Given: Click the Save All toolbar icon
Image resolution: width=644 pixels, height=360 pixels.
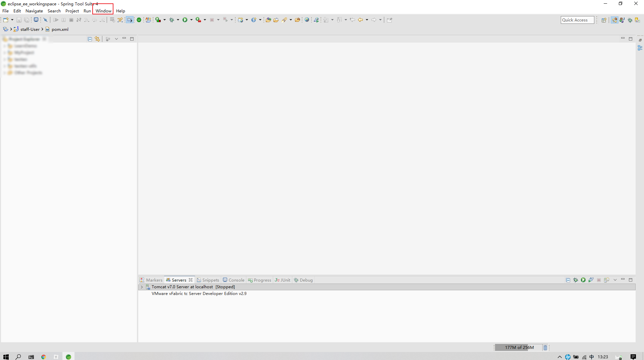Looking at the screenshot, I should [27, 20].
